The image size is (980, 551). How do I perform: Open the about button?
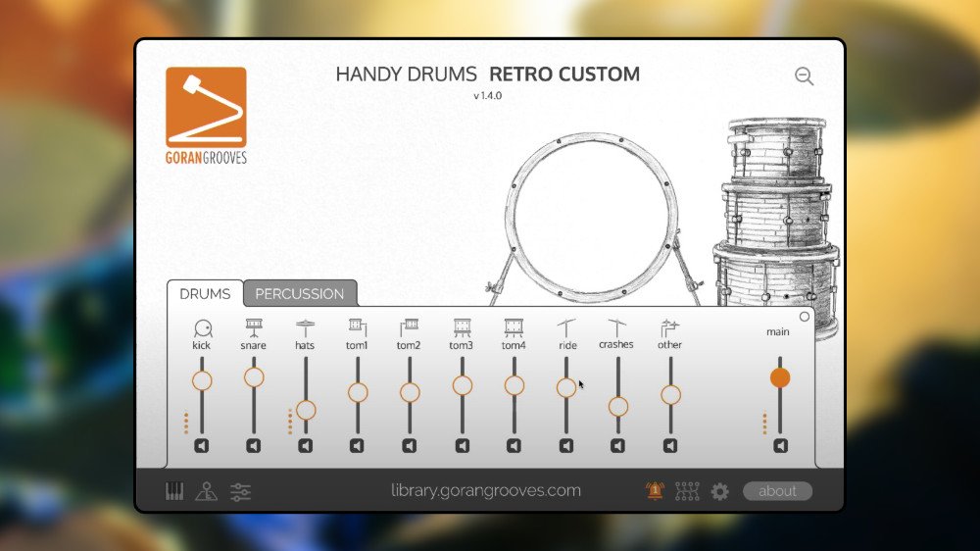point(777,491)
